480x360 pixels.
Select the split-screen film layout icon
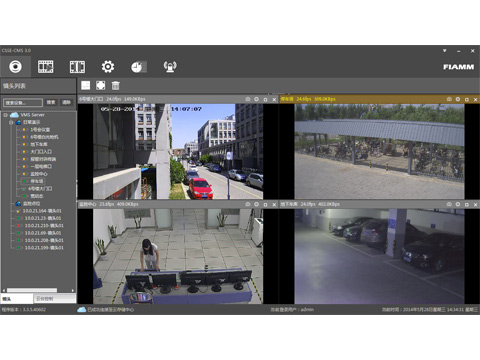77,67
